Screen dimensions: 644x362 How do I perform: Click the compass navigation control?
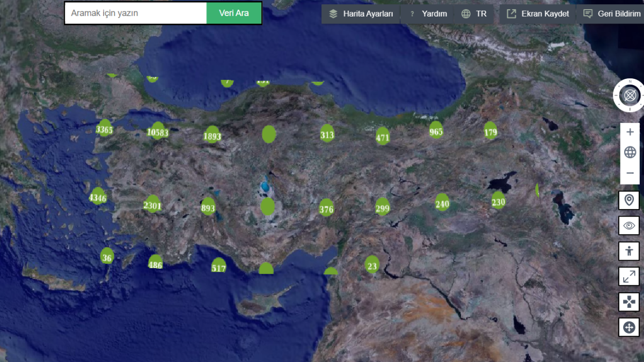[x=630, y=95]
